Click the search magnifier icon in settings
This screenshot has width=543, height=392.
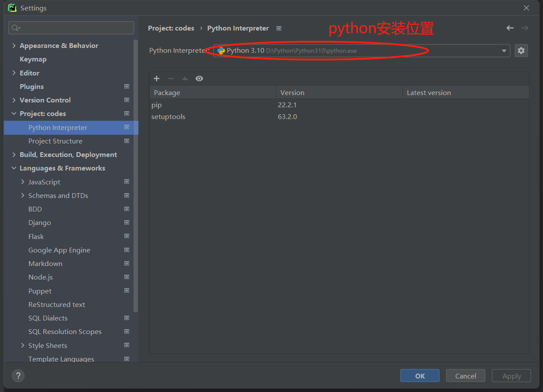coord(16,28)
